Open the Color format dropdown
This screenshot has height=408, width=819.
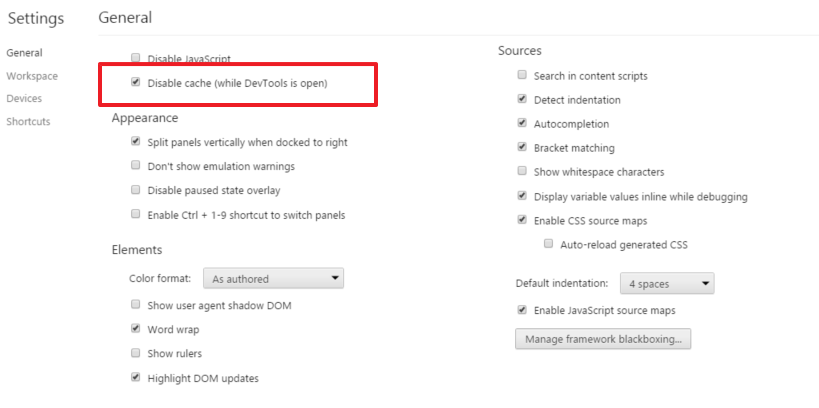(273, 278)
